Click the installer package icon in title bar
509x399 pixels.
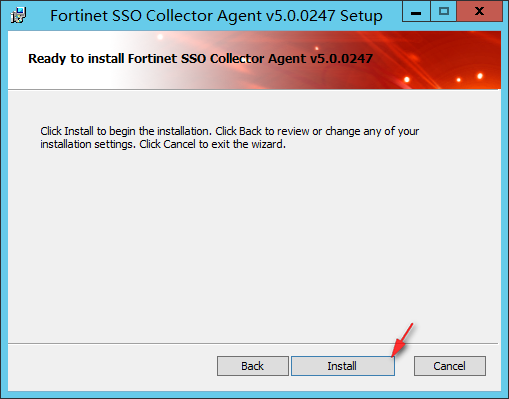click(18, 15)
